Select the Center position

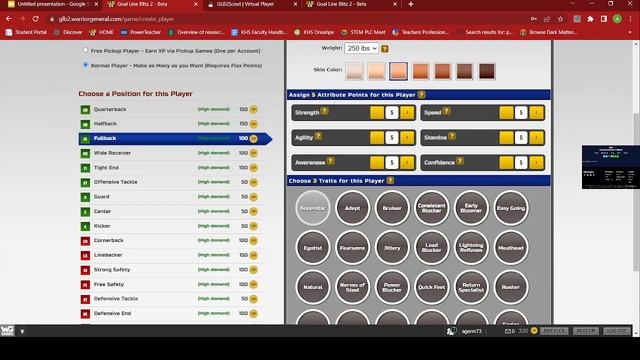[x=171, y=211]
